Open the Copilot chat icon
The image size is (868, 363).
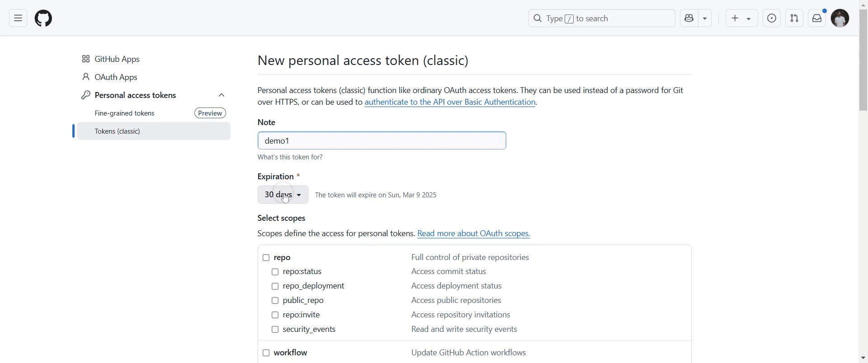(x=689, y=19)
